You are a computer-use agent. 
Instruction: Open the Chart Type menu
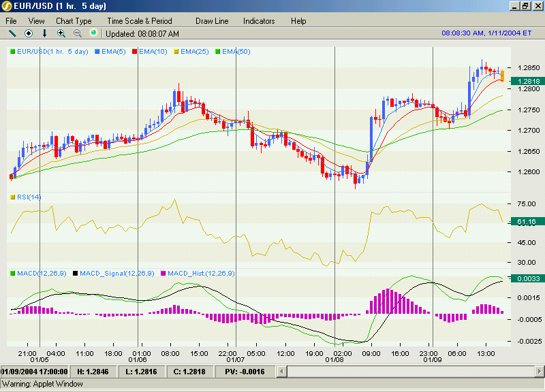tap(74, 21)
